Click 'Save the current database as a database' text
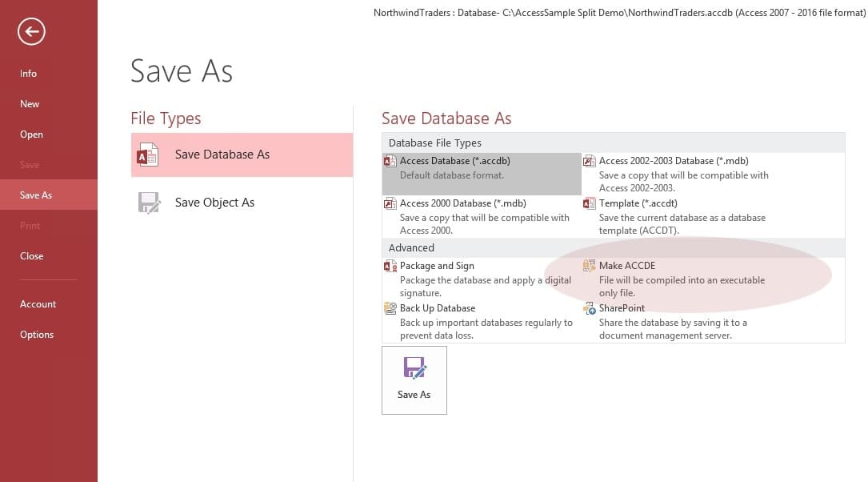868x482 pixels. tap(682, 219)
